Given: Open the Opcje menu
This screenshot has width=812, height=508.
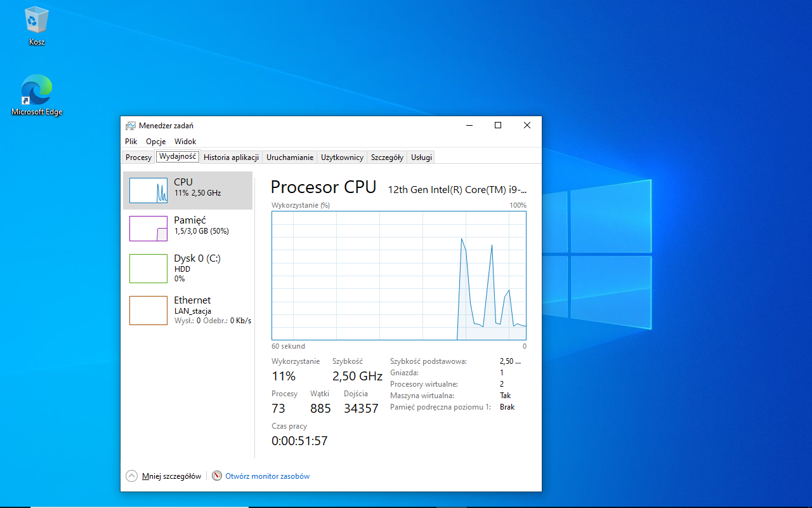Looking at the screenshot, I should (x=155, y=142).
